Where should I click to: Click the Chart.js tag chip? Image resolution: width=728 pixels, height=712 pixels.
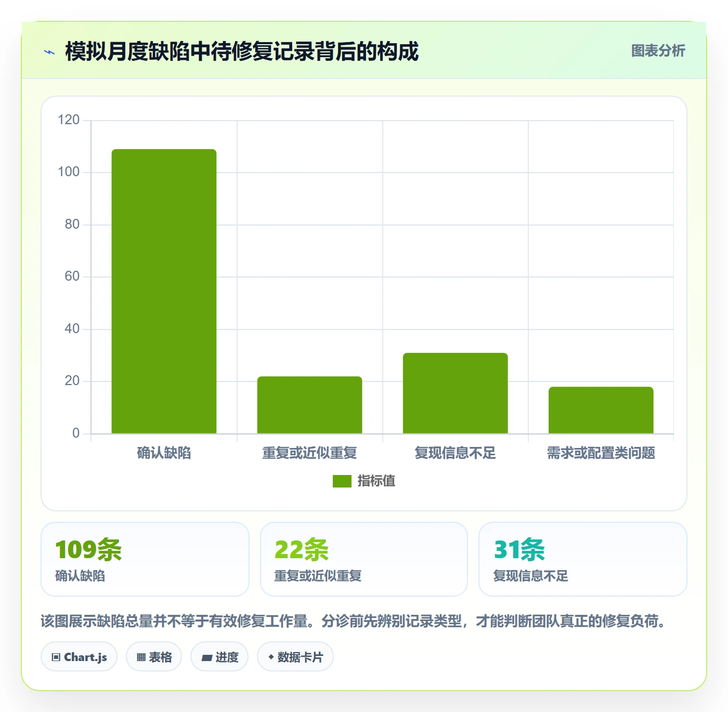[79, 657]
